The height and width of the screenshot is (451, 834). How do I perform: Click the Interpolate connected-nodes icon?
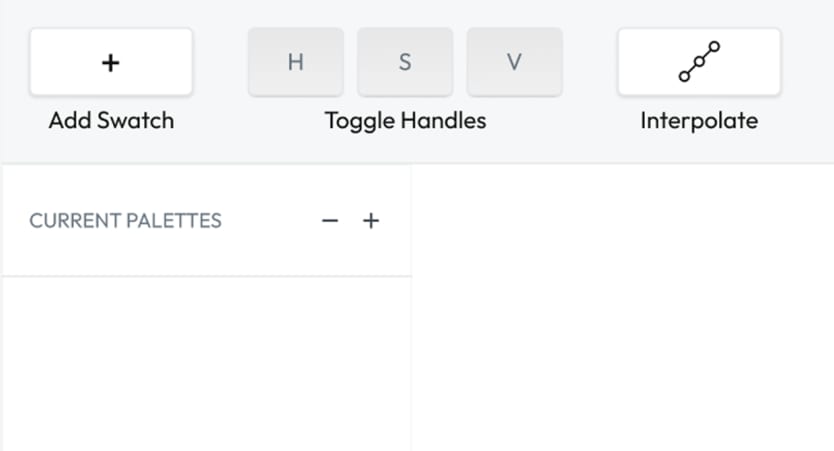pos(699,62)
